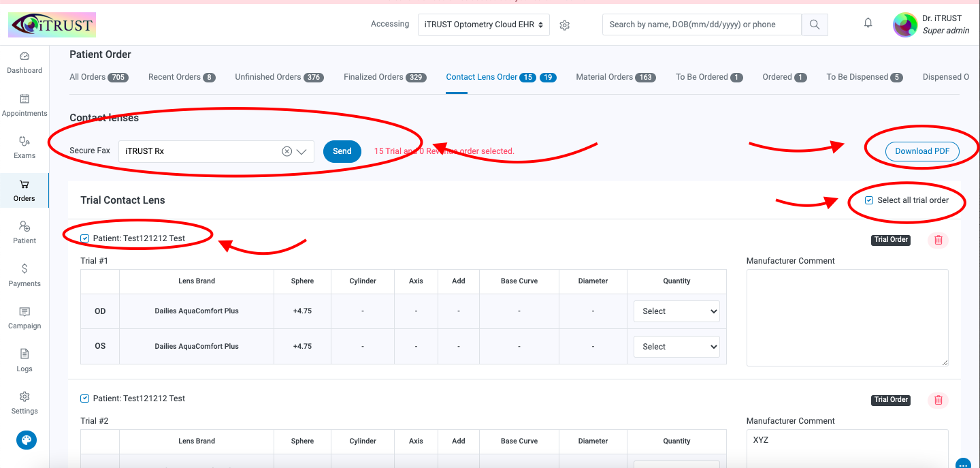980x468 pixels.
Task: Click the notification bell icon
Action: [x=868, y=23]
